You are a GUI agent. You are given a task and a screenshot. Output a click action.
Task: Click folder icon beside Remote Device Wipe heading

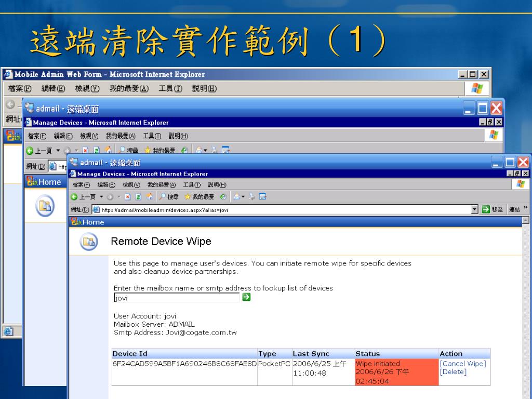pyautogui.click(x=89, y=242)
